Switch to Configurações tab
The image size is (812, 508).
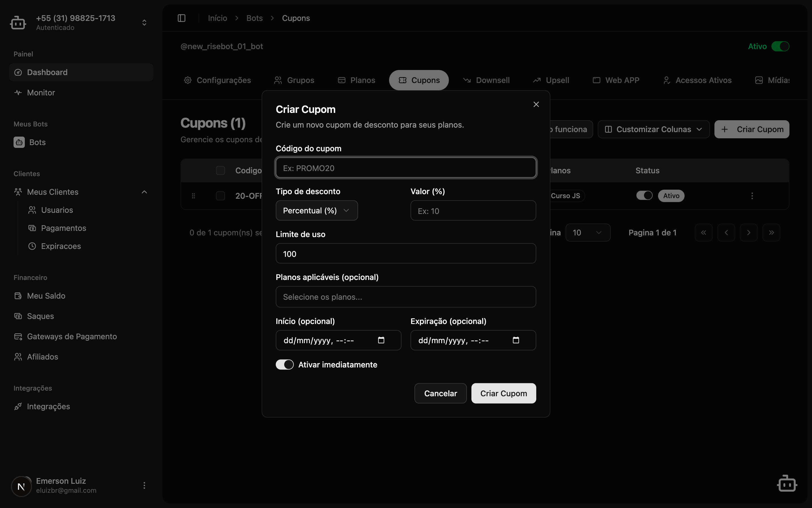click(x=217, y=80)
